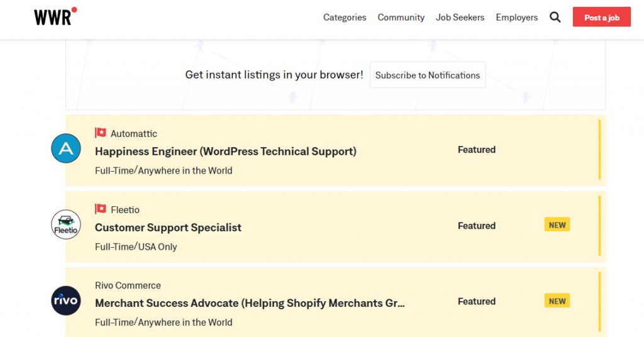Click the Featured label on Automattic listing
Viewport: 644px width, 337px height.
click(476, 150)
